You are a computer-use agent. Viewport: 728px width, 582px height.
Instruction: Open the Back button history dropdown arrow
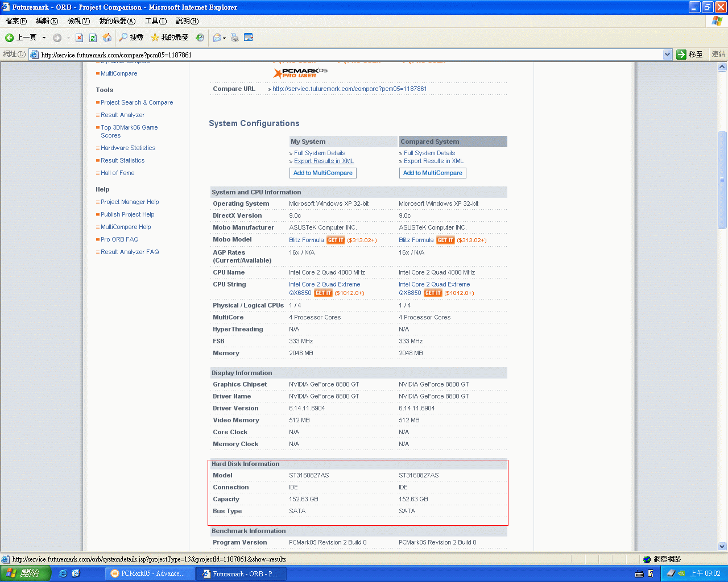click(44, 38)
